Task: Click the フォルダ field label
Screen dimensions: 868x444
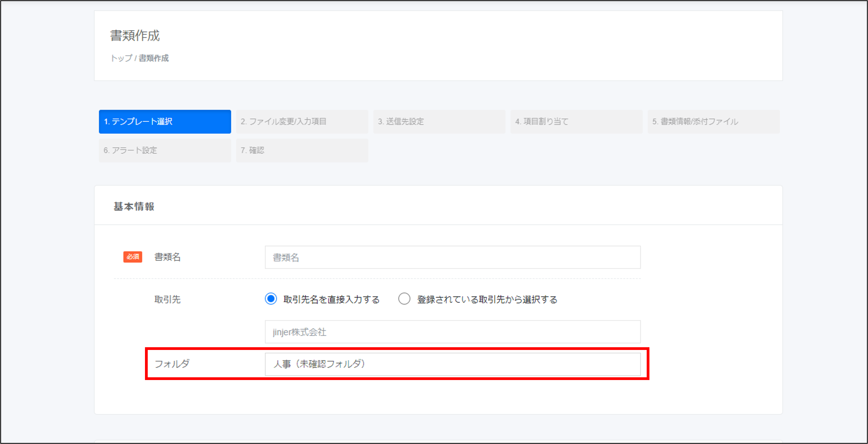Action: [172, 364]
